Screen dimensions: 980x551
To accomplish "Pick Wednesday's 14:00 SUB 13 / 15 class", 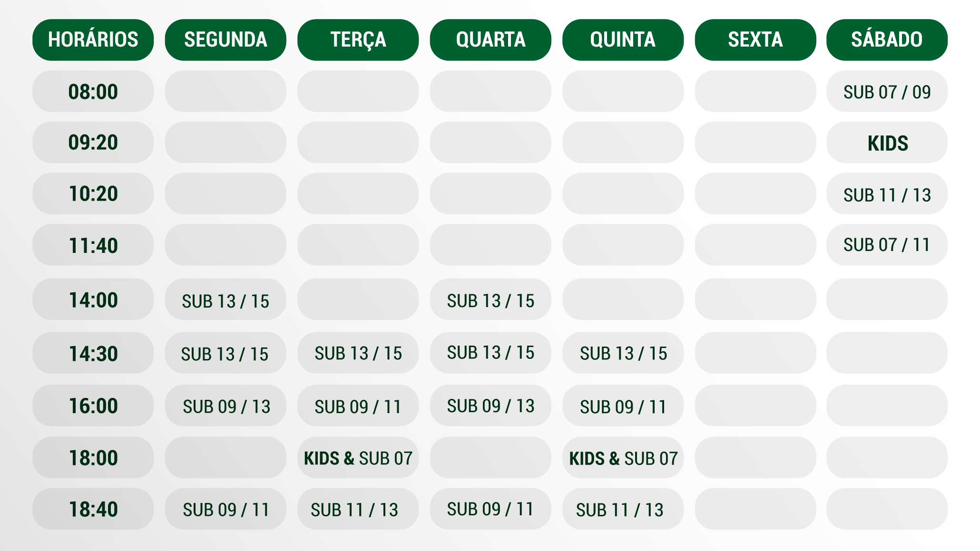I will point(490,300).
